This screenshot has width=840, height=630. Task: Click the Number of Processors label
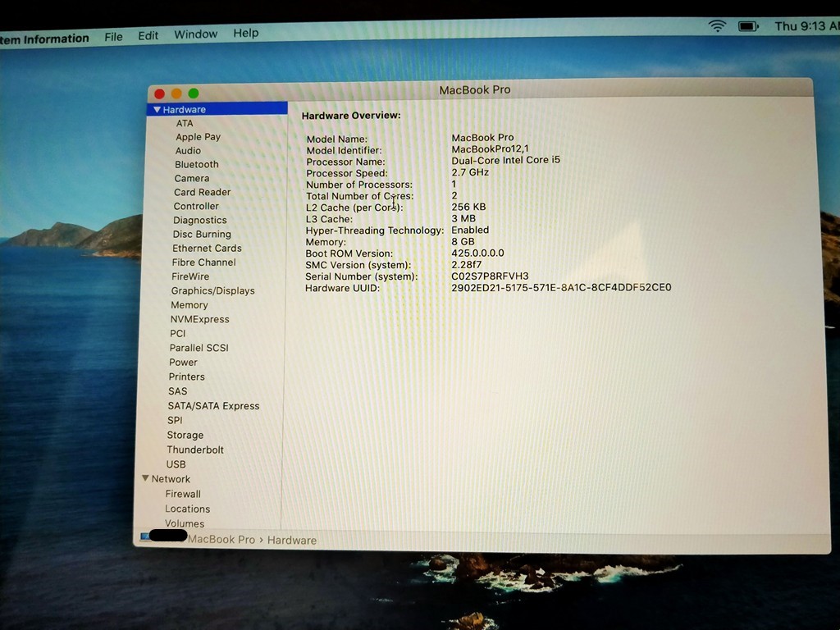pyautogui.click(x=359, y=185)
